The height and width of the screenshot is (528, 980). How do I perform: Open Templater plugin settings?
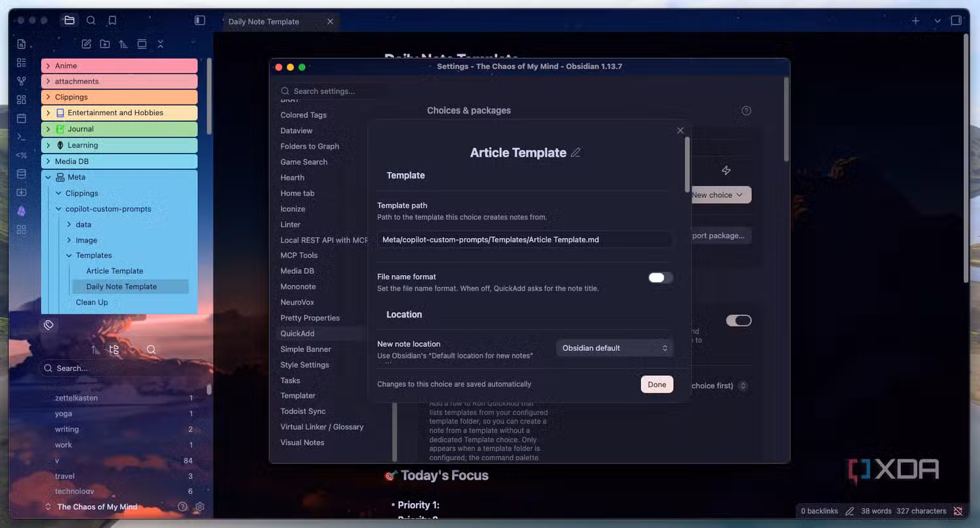point(298,395)
